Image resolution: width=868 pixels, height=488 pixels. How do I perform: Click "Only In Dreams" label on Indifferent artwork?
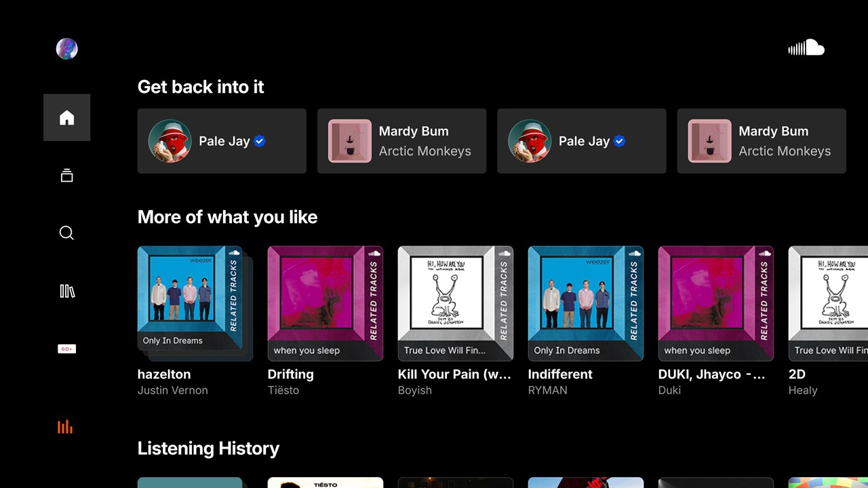[567, 350]
